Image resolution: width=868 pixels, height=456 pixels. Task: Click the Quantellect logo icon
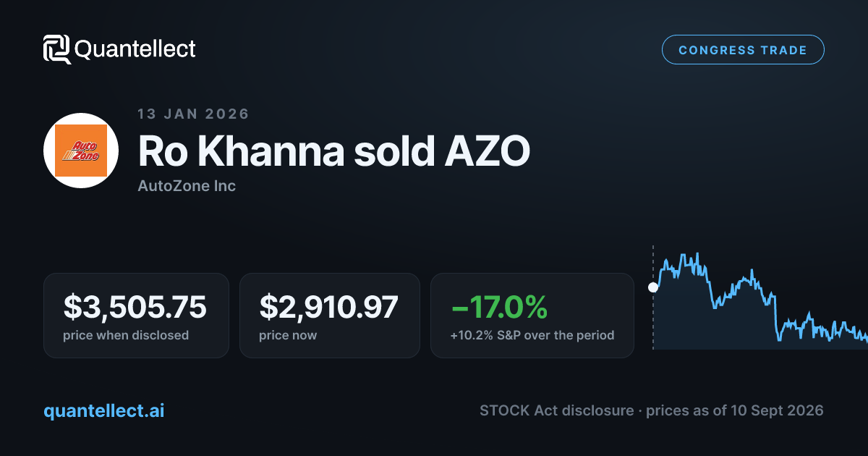56,49
